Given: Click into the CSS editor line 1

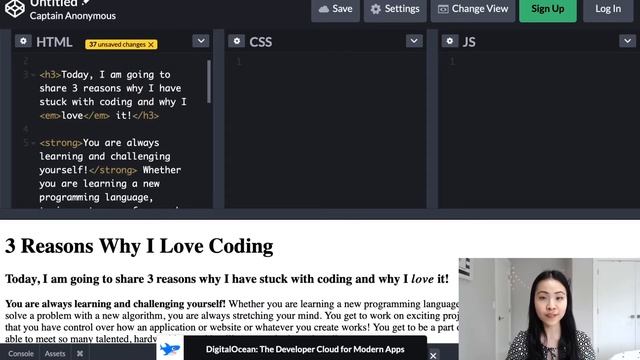Looking at the screenshot, I should point(327,62).
